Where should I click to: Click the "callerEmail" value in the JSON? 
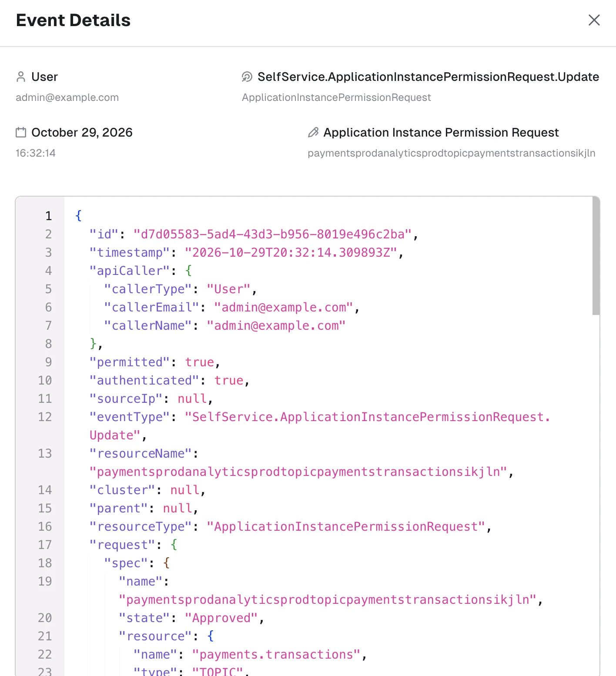pos(283,308)
